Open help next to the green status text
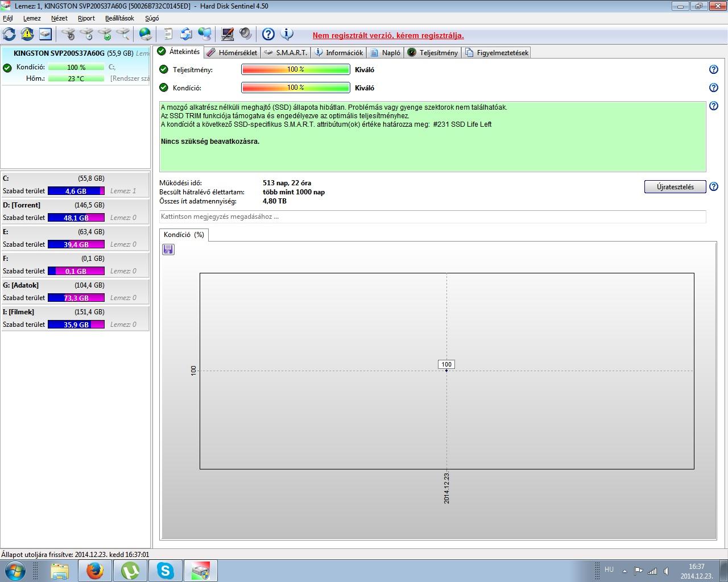Screen dimensions: 728x582 point(714,106)
